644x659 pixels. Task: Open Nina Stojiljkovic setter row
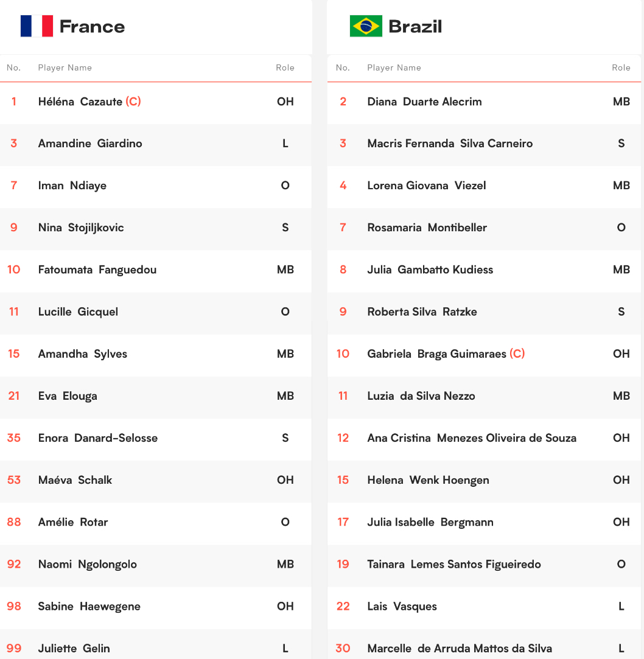tap(156, 228)
